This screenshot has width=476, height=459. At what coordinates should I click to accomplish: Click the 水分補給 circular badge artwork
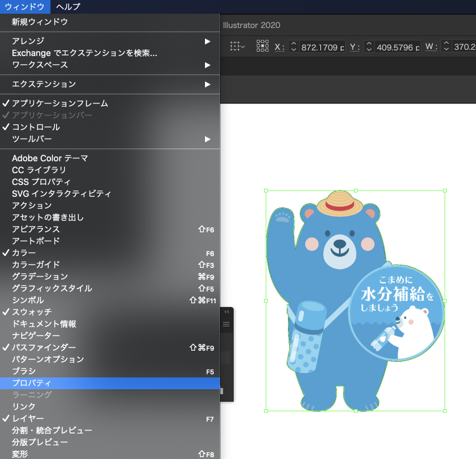396,312
